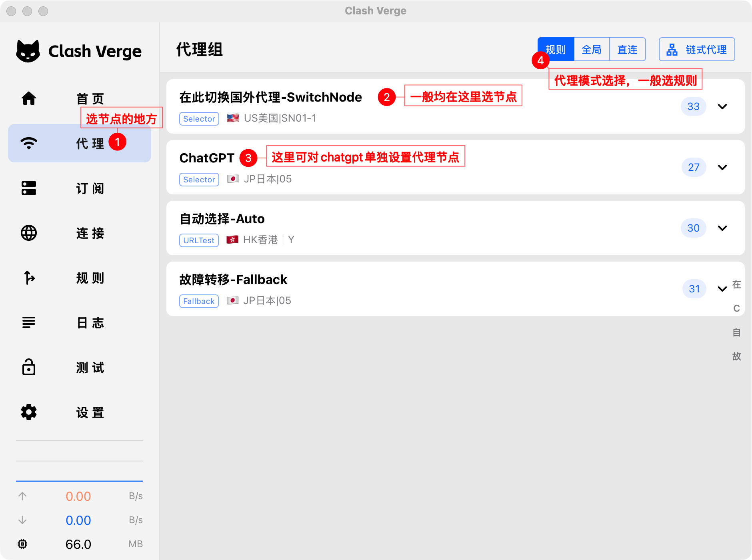The height and width of the screenshot is (560, 752).
Task: Click the node count 31 badge
Action: click(694, 289)
